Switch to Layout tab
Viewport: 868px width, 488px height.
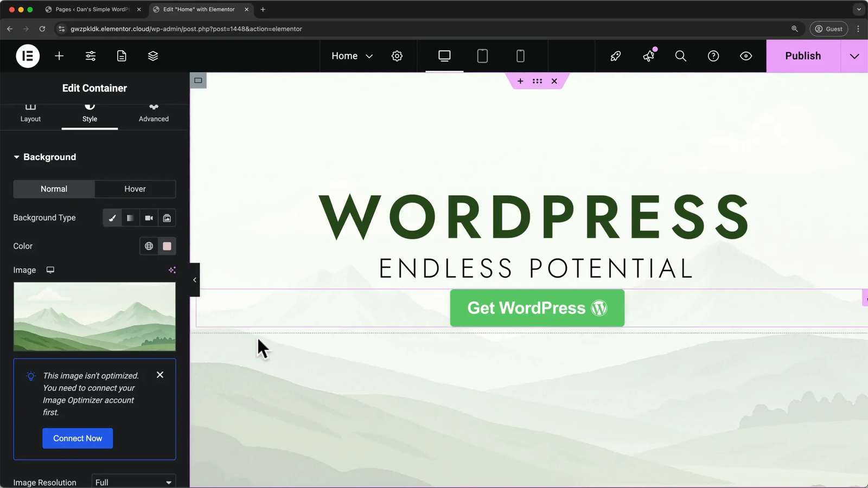click(x=30, y=114)
